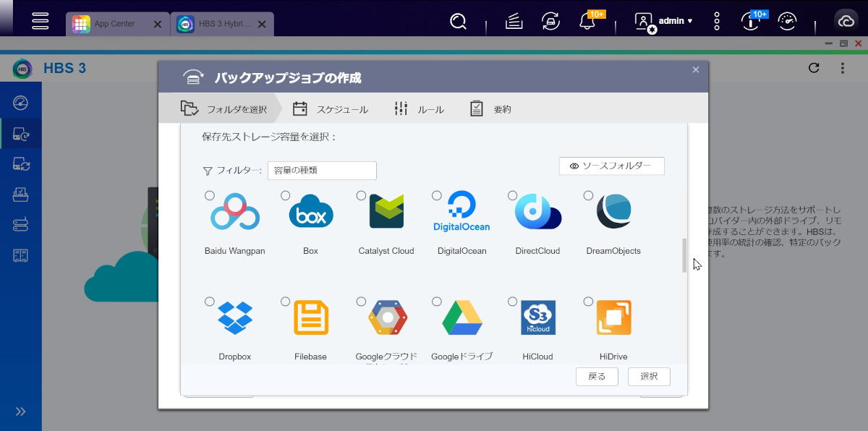
Task: Select the Box radio button
Action: [285, 196]
